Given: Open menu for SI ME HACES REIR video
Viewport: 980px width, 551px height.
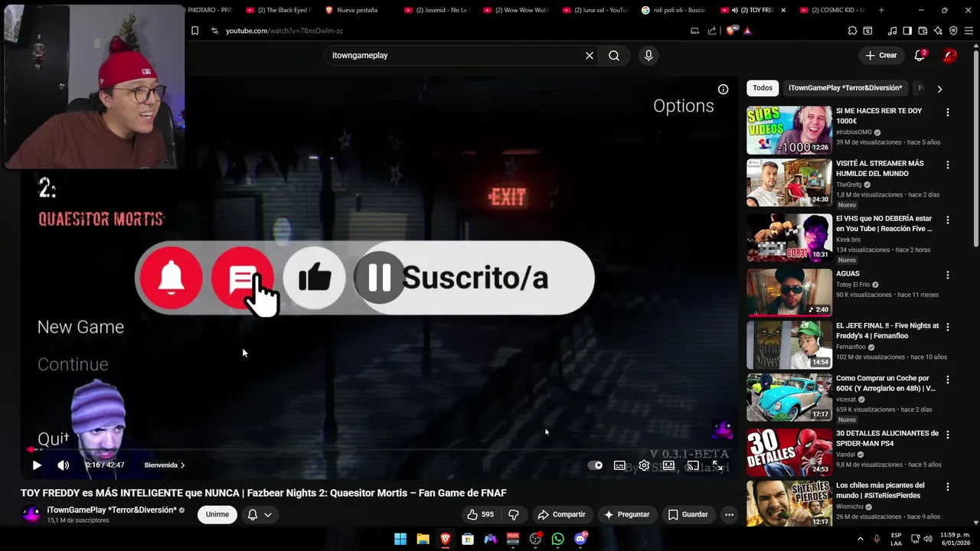Looking at the screenshot, I should [948, 112].
